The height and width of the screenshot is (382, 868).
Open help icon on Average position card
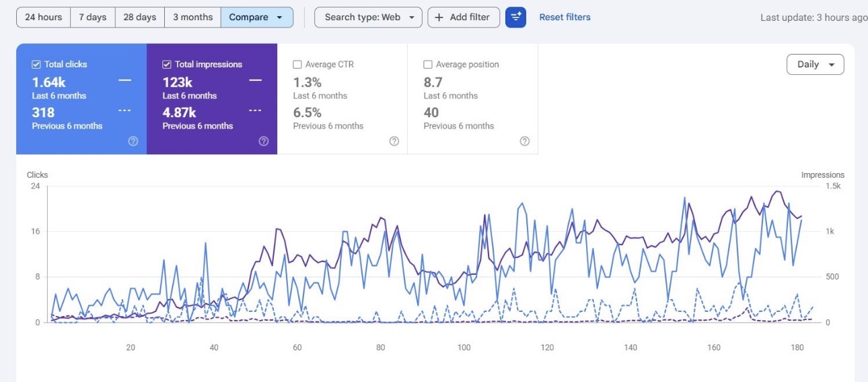point(525,141)
